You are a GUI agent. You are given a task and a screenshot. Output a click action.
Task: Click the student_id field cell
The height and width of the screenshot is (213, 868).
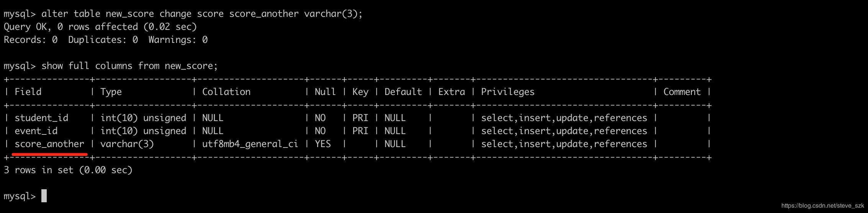[x=41, y=118]
